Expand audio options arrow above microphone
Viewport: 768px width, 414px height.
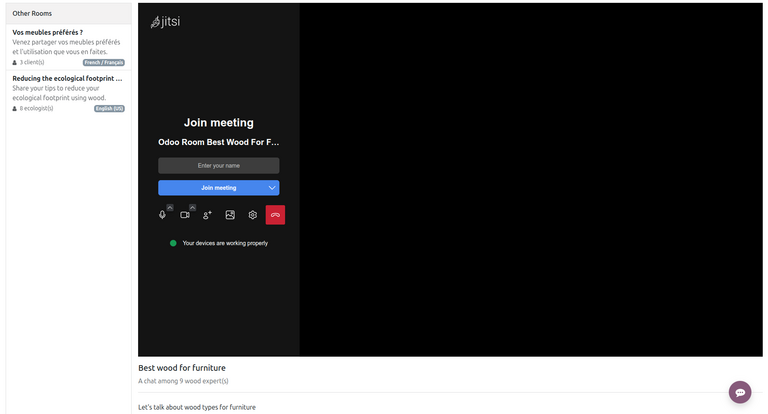(x=170, y=207)
